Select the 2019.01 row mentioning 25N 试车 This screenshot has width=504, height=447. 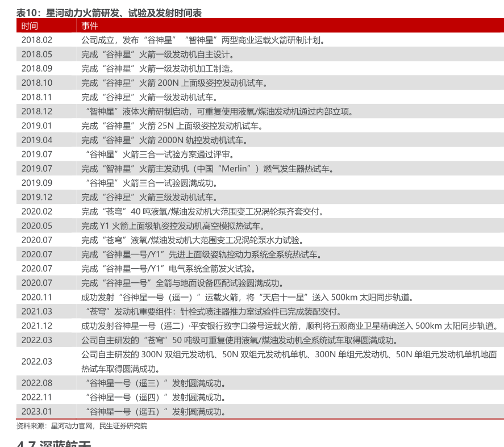point(172,126)
